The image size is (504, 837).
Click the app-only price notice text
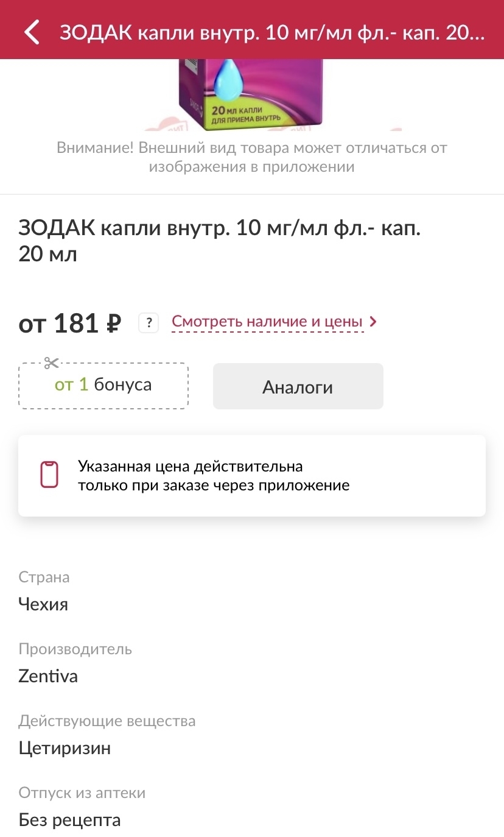214,476
